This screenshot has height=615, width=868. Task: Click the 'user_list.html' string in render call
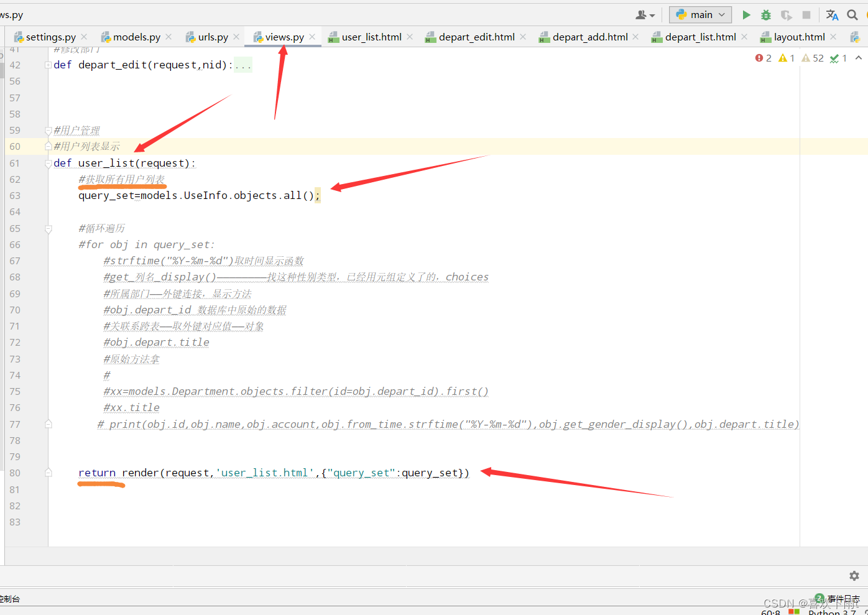click(265, 473)
